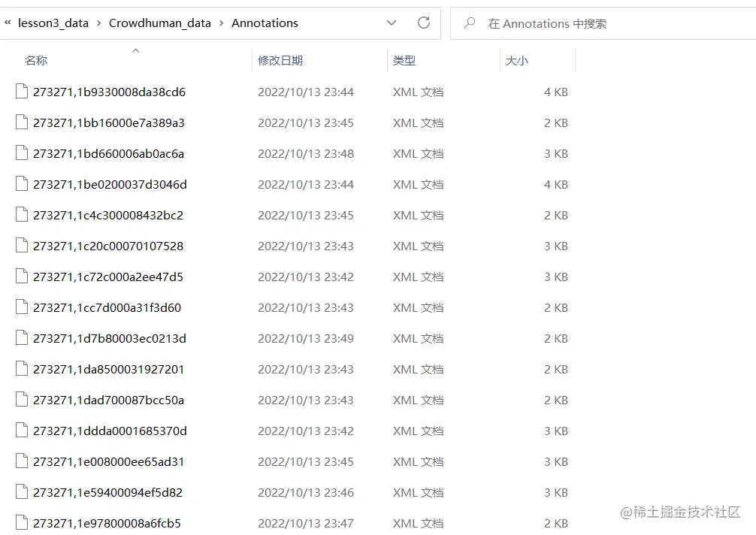Click the refresh icon beside the address bar

coord(424,23)
